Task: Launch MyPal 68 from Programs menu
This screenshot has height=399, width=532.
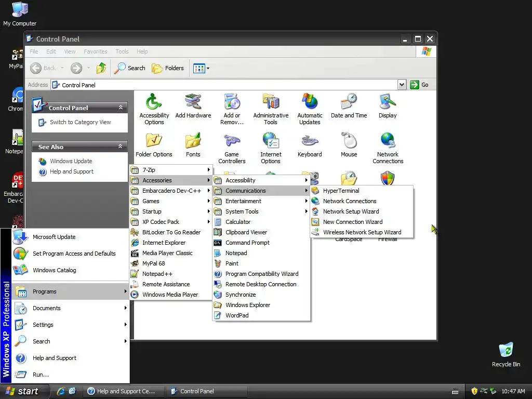Action: pos(170,263)
